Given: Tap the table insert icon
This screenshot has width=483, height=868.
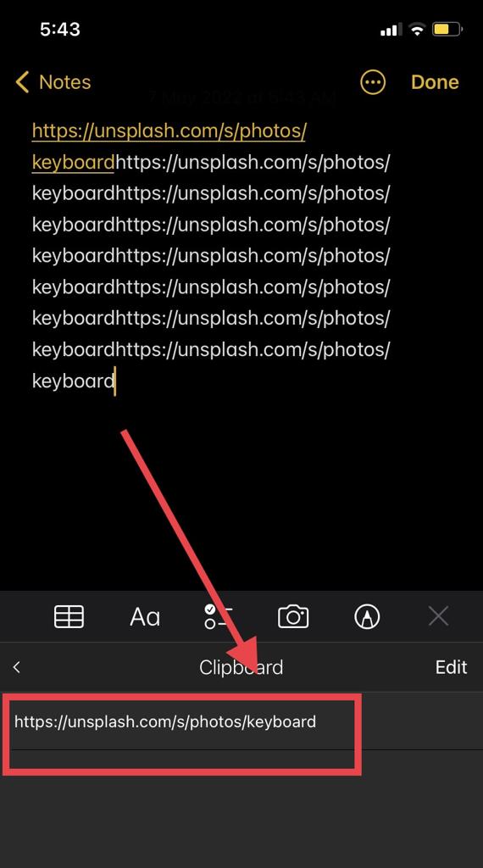Looking at the screenshot, I should pyautogui.click(x=69, y=616).
